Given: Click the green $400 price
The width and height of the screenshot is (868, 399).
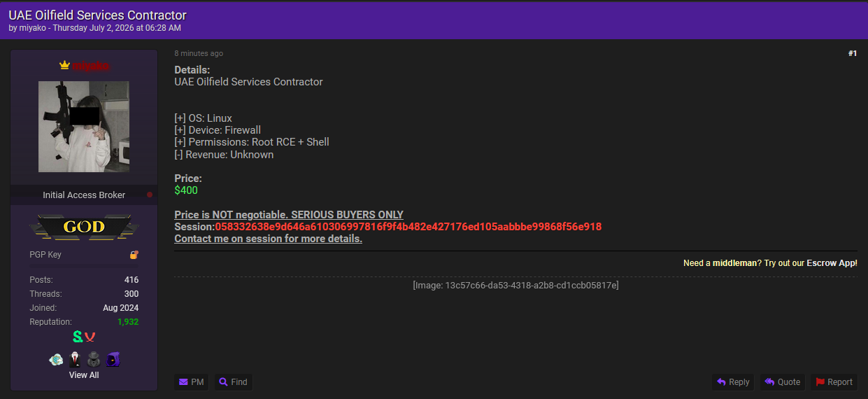Looking at the screenshot, I should coord(186,190).
